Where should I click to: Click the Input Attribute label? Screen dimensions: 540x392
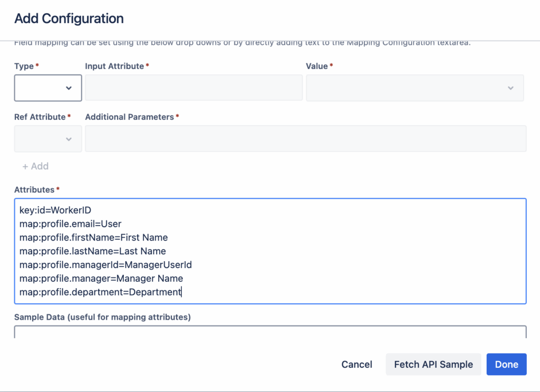click(114, 66)
